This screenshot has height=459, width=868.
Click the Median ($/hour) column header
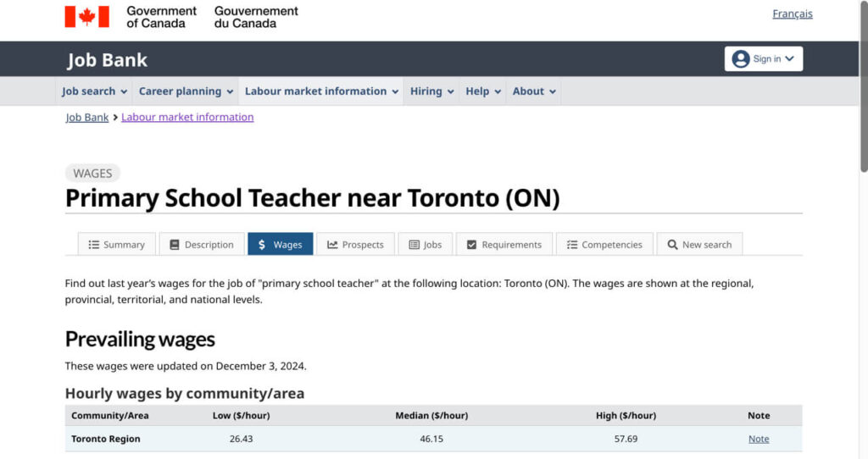[x=431, y=415]
